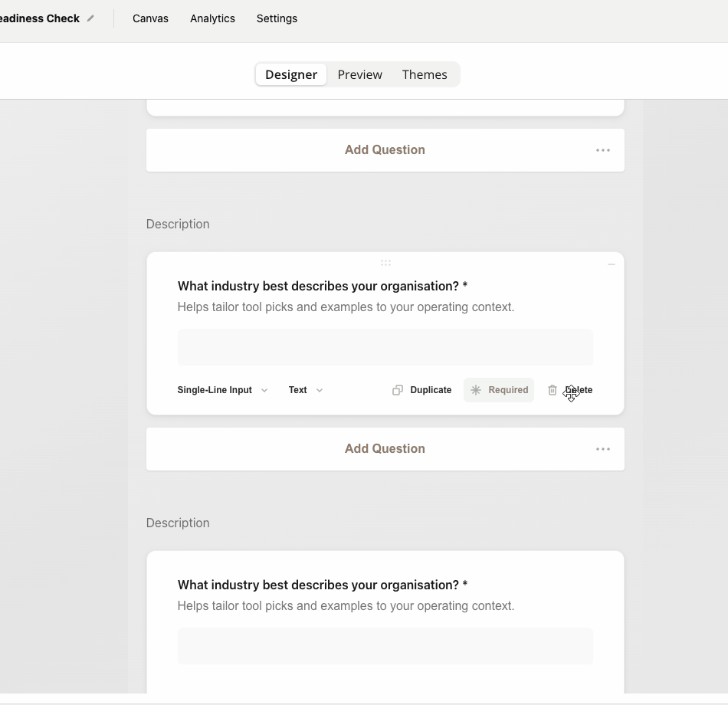728x705 pixels.
Task: Switch to Preview mode
Action: pos(359,74)
